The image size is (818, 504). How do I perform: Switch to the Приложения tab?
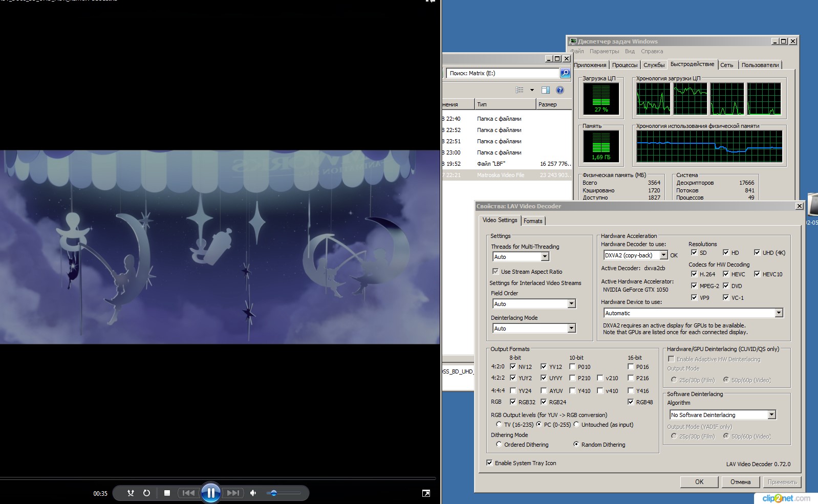[590, 65]
